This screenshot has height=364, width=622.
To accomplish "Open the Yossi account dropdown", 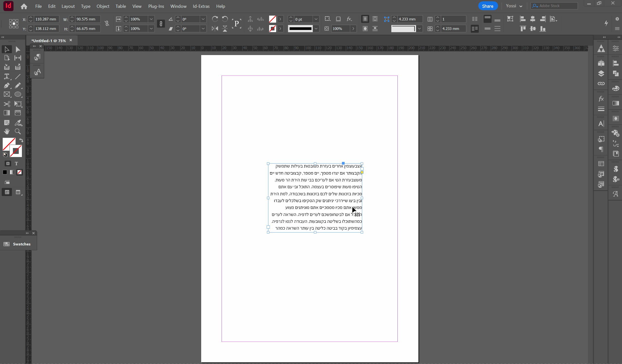I will point(514,6).
